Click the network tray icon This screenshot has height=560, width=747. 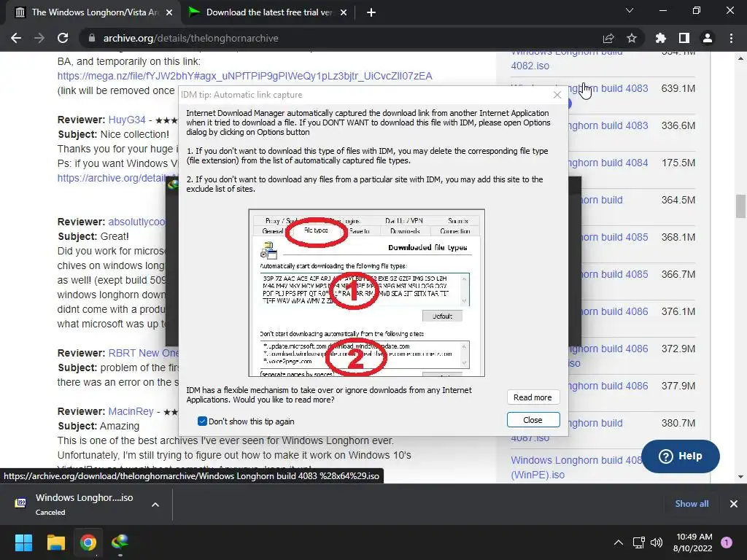pos(638,542)
